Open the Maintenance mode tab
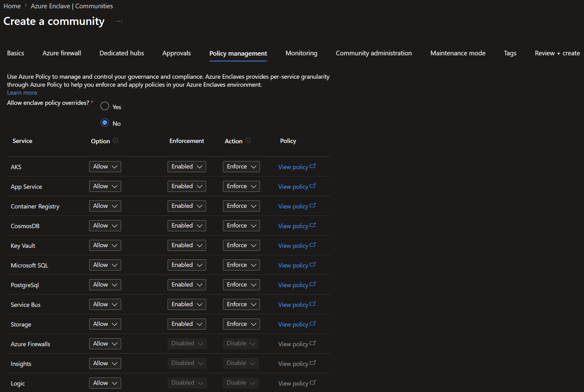Screen dimensions: 584x392 [458, 53]
